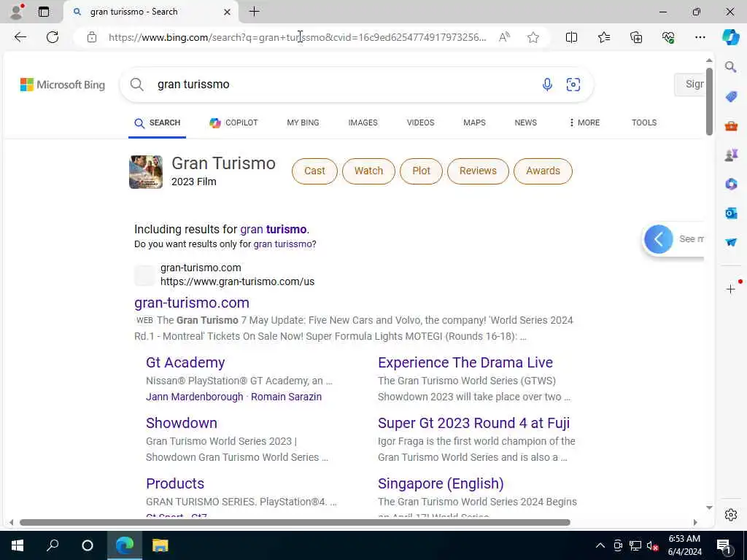Open sidebar Drop paper-plane icon
Viewport: 747px width, 560px height.
click(x=731, y=242)
